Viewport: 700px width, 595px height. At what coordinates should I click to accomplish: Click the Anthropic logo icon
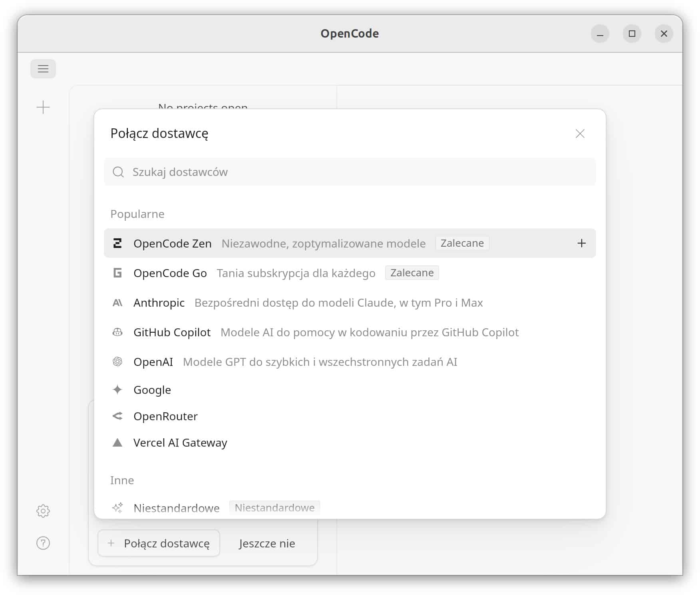point(117,303)
